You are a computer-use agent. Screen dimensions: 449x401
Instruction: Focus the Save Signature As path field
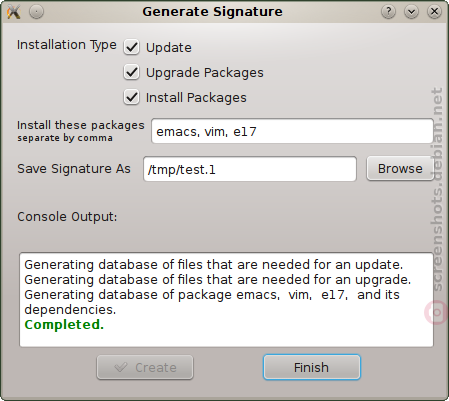tap(250, 169)
